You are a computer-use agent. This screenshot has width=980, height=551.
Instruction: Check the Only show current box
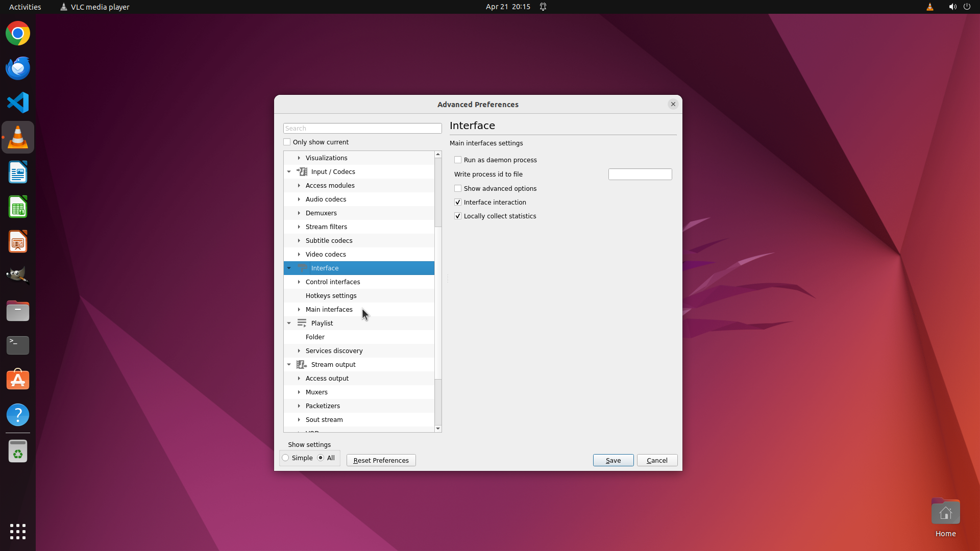pos(287,142)
